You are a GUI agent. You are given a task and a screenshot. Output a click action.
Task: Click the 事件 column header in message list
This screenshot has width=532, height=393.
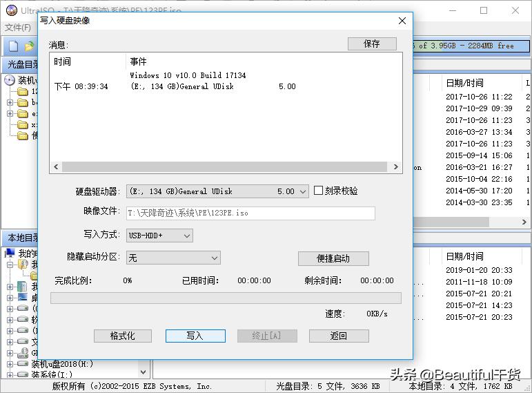coord(138,61)
